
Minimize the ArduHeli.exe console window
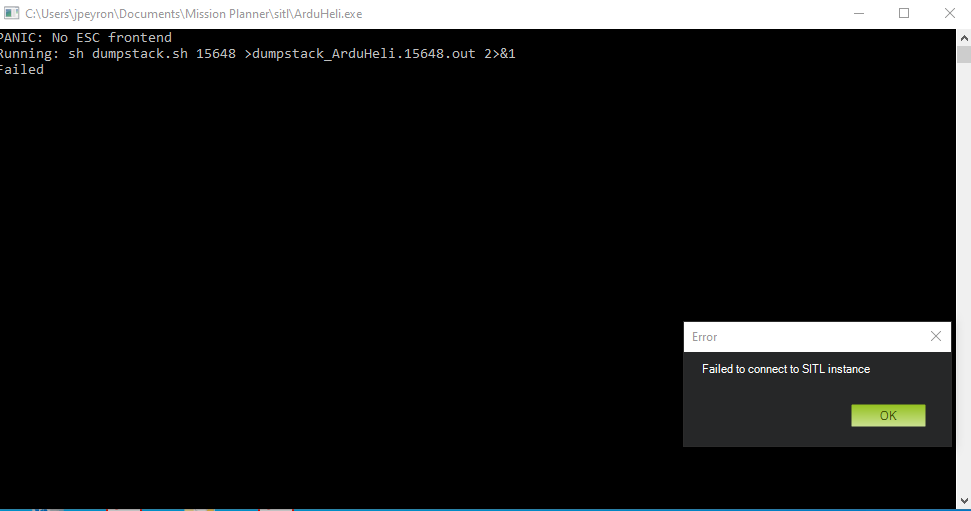[859, 13]
